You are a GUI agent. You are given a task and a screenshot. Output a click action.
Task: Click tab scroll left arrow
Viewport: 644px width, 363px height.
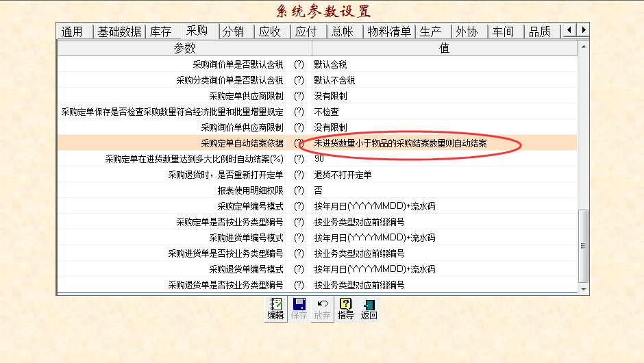point(569,30)
